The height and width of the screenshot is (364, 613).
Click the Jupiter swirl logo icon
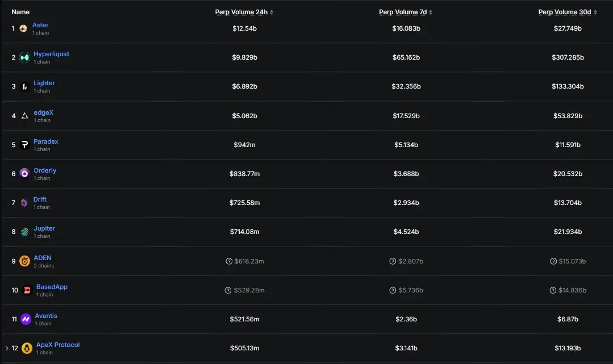click(24, 232)
